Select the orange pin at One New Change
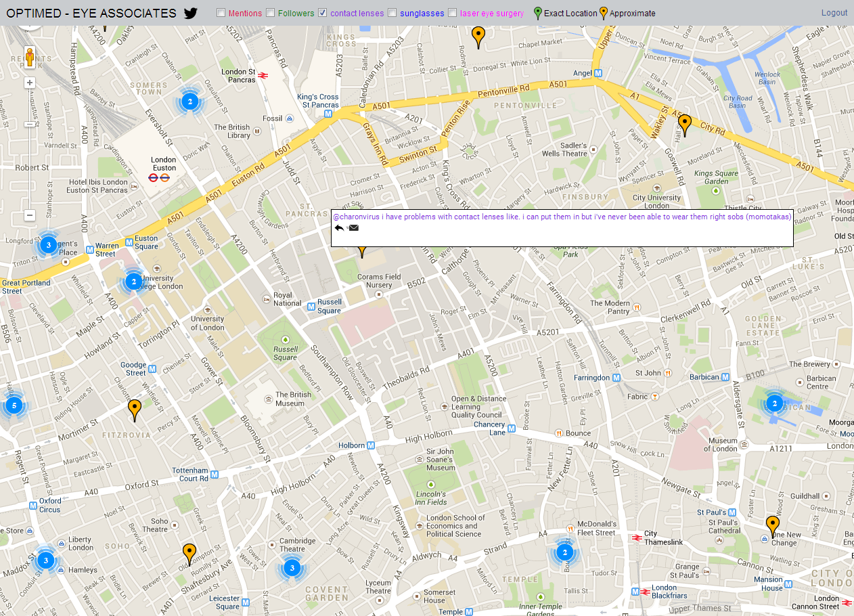854x616 pixels. click(773, 527)
